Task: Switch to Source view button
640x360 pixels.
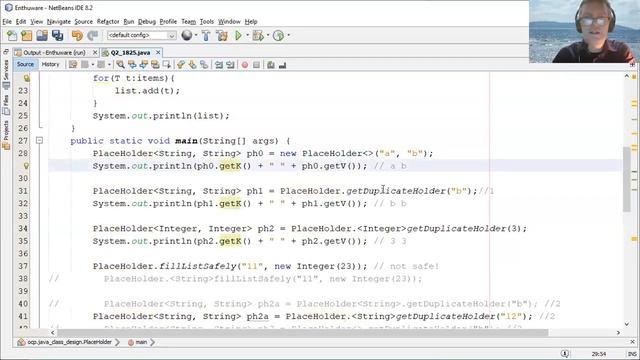Action: [25, 64]
